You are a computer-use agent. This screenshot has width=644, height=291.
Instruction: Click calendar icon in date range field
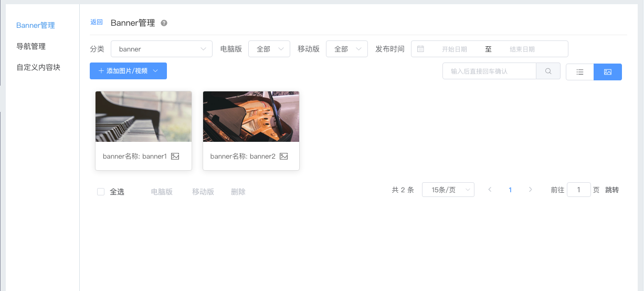tap(420, 49)
